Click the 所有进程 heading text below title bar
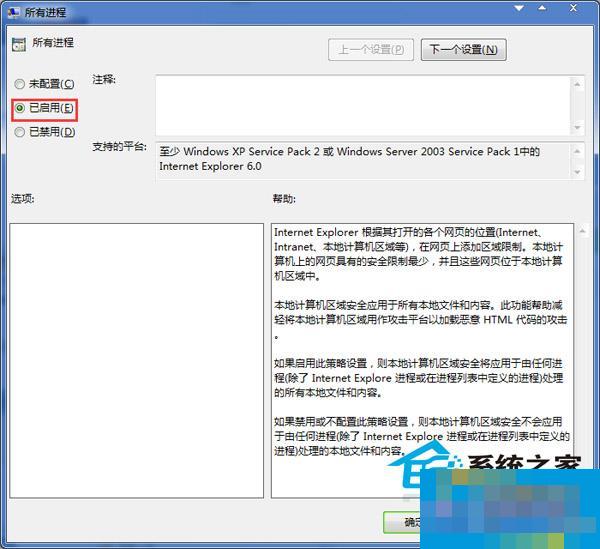 53,42
